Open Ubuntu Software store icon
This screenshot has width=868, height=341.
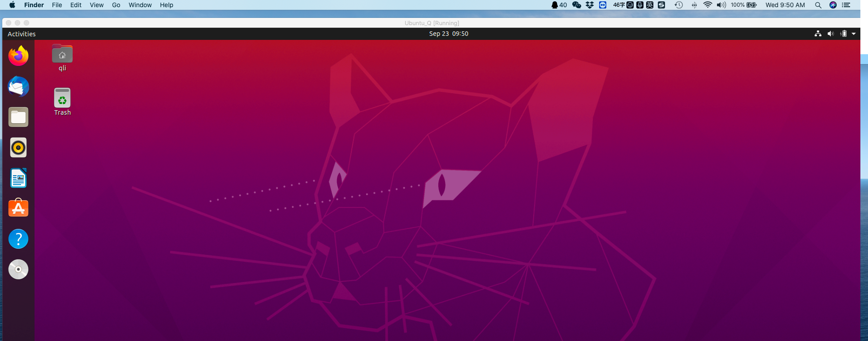18,208
